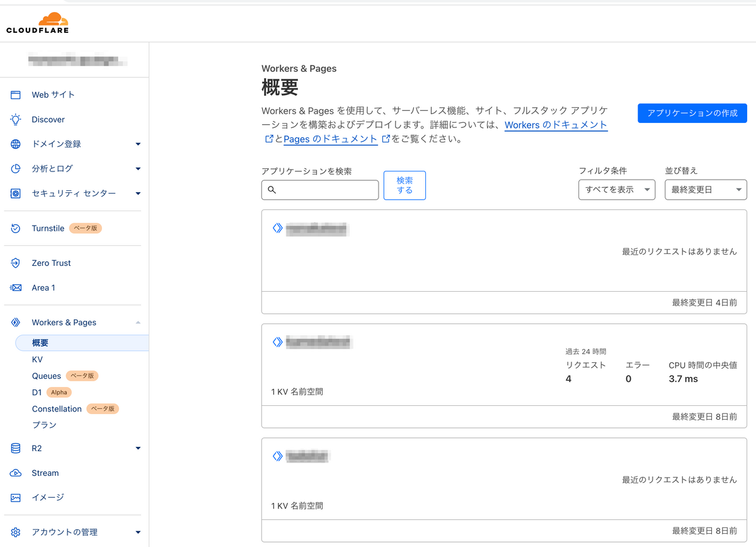The height and width of the screenshot is (547, 756).
Task: Click external link icon after Pages のドキュメント
Action: tap(386, 139)
